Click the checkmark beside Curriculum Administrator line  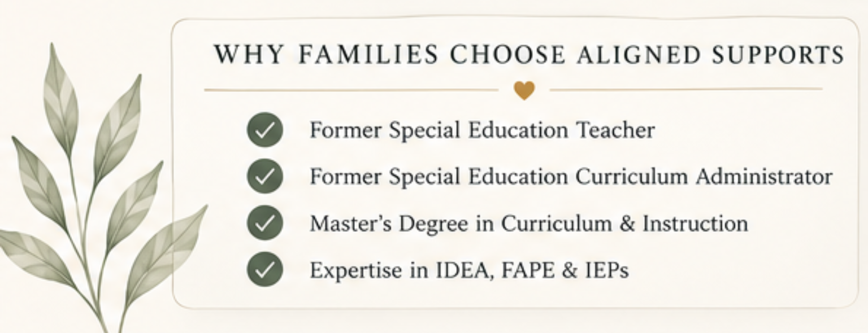point(264,177)
